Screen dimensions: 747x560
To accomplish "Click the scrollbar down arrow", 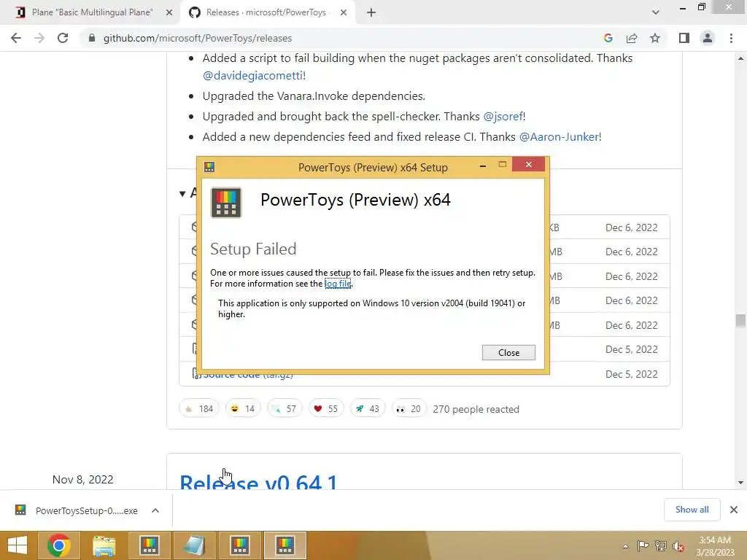I will tap(740, 483).
